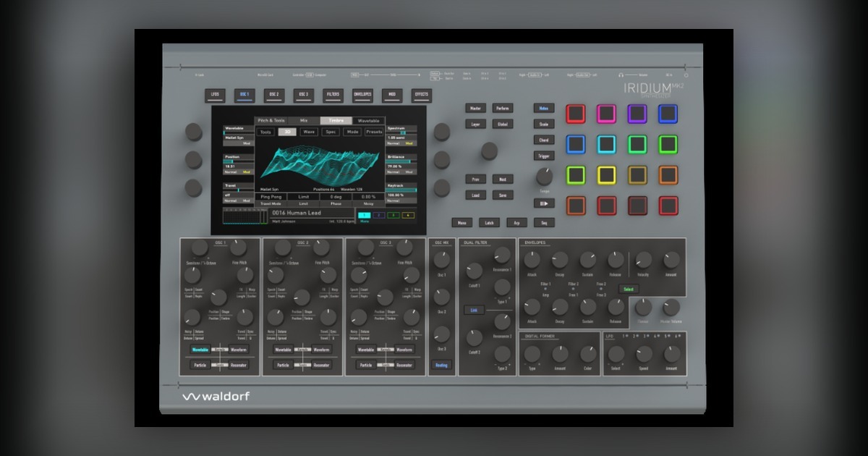Tap the cyan pad in the second row
868x456 pixels.
(606, 145)
